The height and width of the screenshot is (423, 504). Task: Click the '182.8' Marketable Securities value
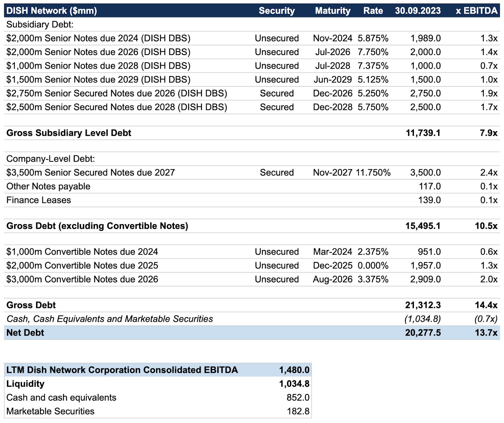pos(298,411)
